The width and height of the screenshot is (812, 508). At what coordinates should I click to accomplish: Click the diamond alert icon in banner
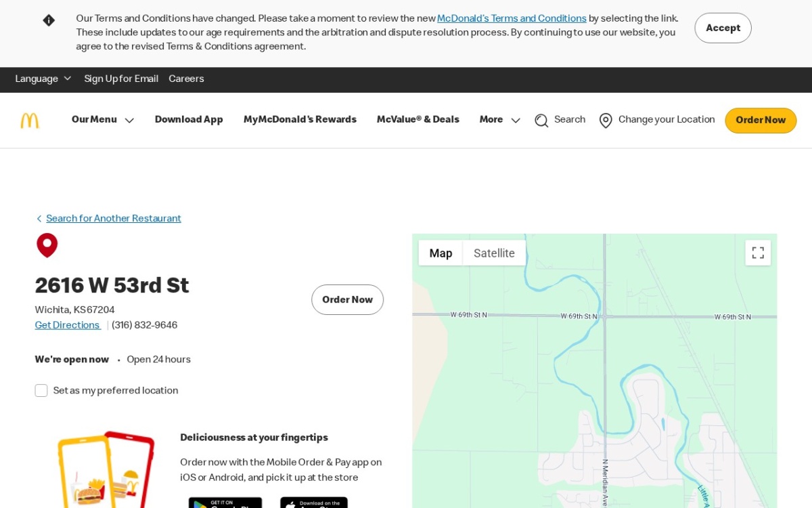point(49,20)
